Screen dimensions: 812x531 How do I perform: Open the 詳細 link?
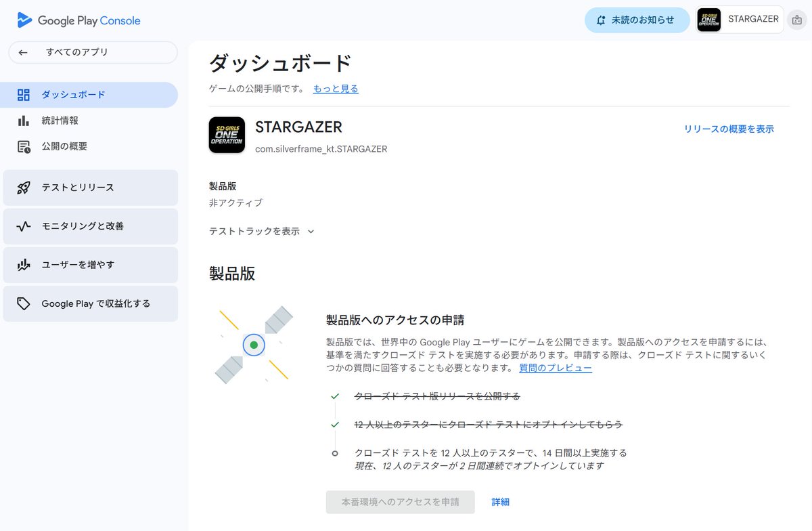(x=501, y=502)
